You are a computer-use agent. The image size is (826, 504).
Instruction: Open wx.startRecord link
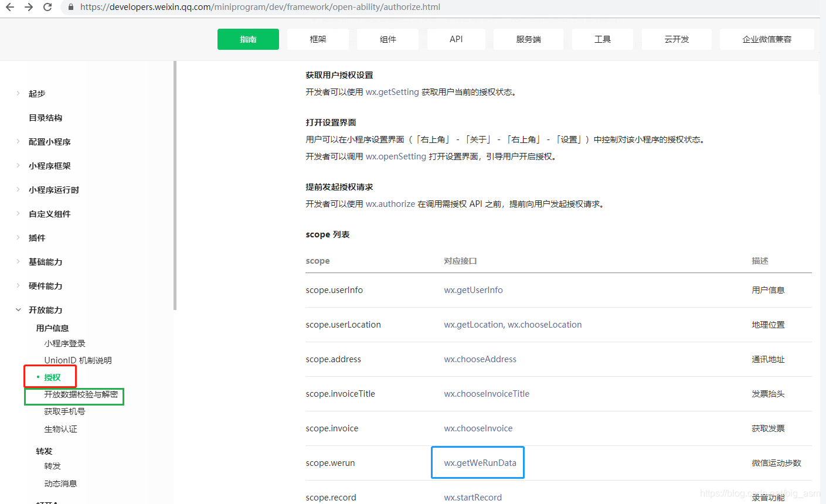(473, 498)
